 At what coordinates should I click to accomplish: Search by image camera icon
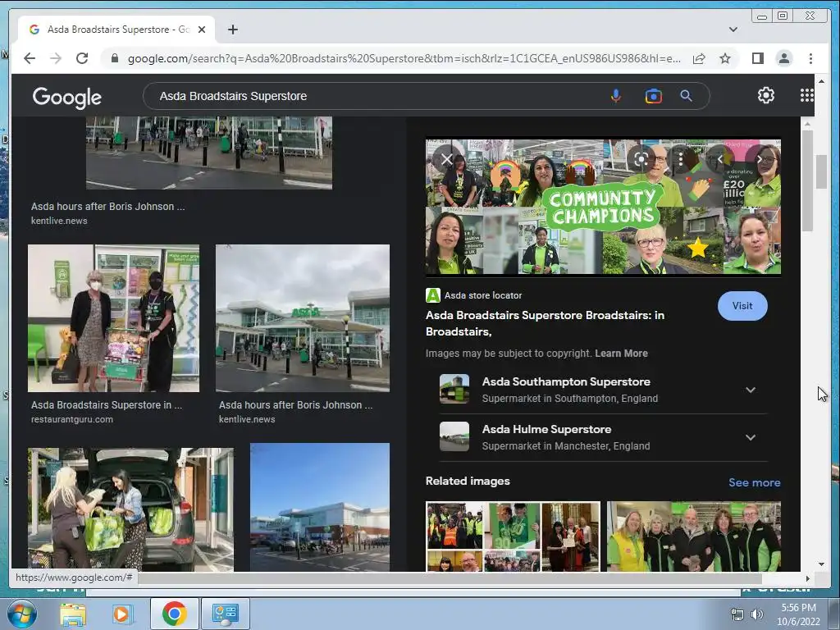tap(653, 96)
